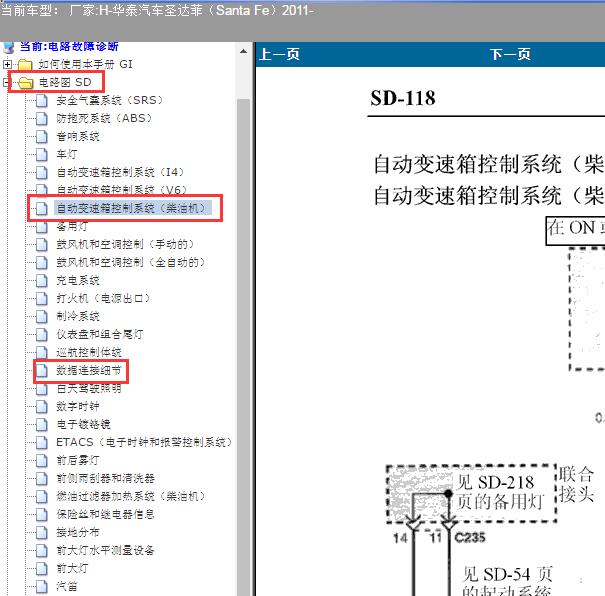Click document icon beside 充电系统
This screenshot has height=596, width=605.
pyautogui.click(x=42, y=280)
